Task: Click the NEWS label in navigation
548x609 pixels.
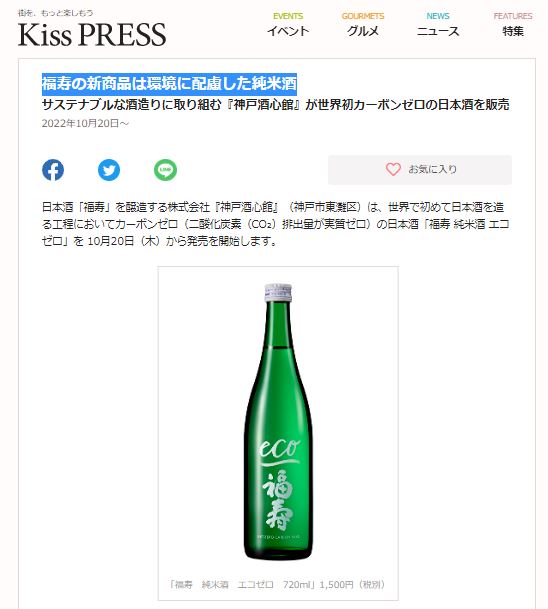Action: point(438,16)
